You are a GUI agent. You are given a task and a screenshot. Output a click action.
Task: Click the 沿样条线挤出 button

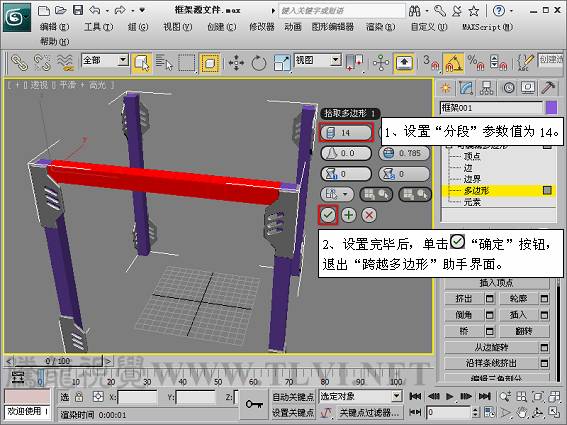tap(491, 363)
